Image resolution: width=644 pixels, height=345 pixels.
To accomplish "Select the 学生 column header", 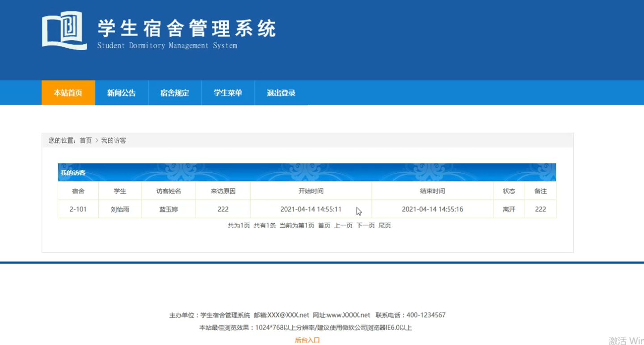I will point(120,191).
